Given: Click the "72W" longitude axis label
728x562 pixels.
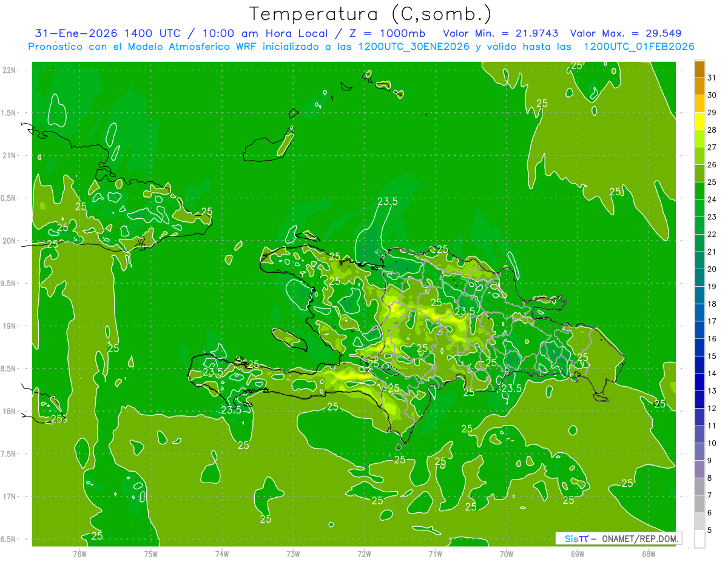Looking at the screenshot, I should [364, 554].
